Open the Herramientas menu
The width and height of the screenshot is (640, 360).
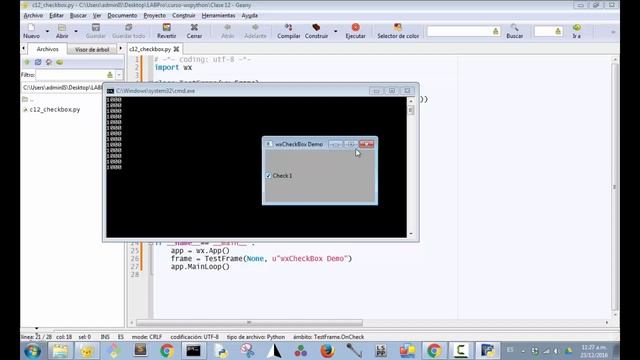(218, 16)
